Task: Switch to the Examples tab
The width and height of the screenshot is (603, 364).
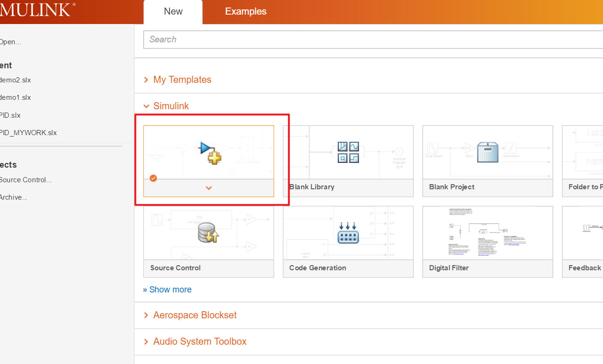Action: pyautogui.click(x=246, y=12)
